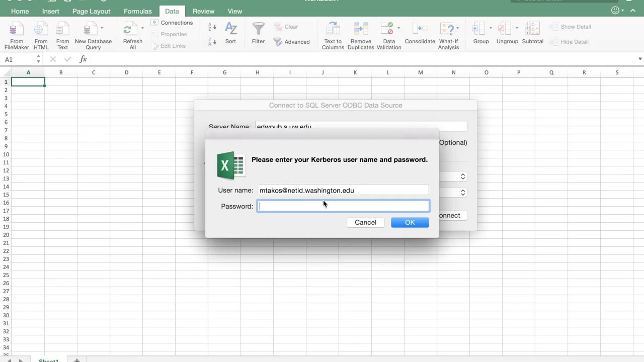Select column B header
The height and width of the screenshot is (362, 644).
click(x=61, y=72)
